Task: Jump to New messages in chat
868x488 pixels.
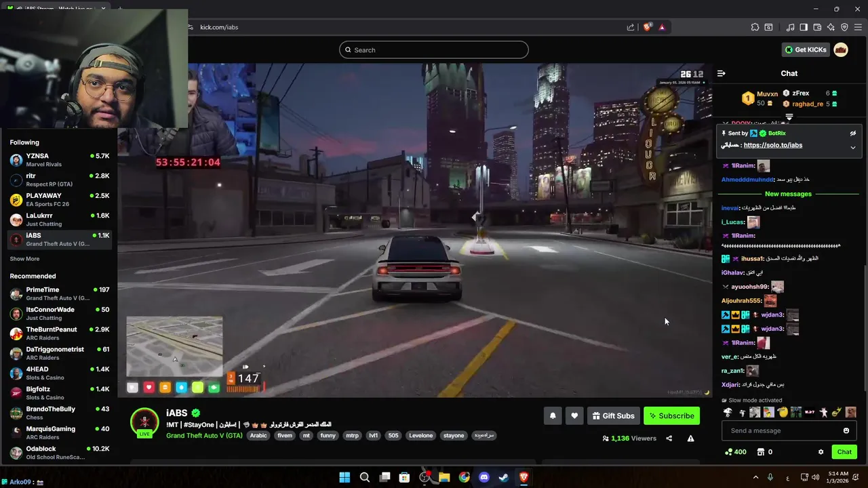Action: 788,194
